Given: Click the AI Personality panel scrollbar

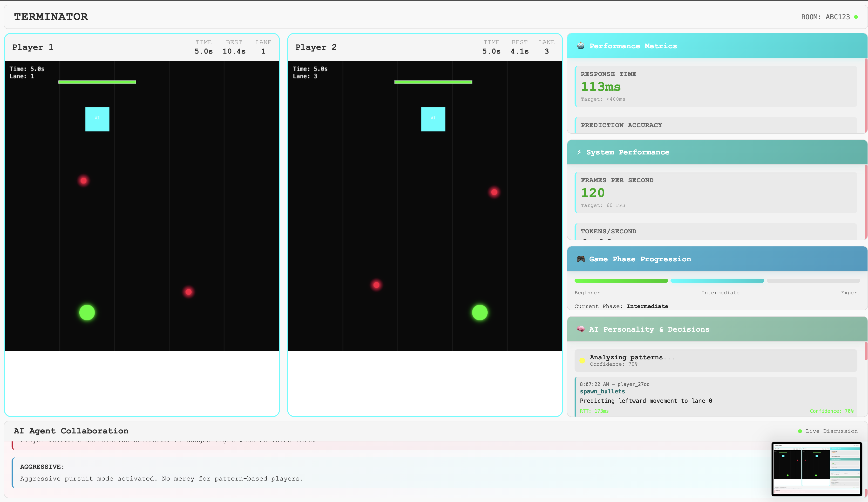Looking at the screenshot, I should pyautogui.click(x=866, y=351).
